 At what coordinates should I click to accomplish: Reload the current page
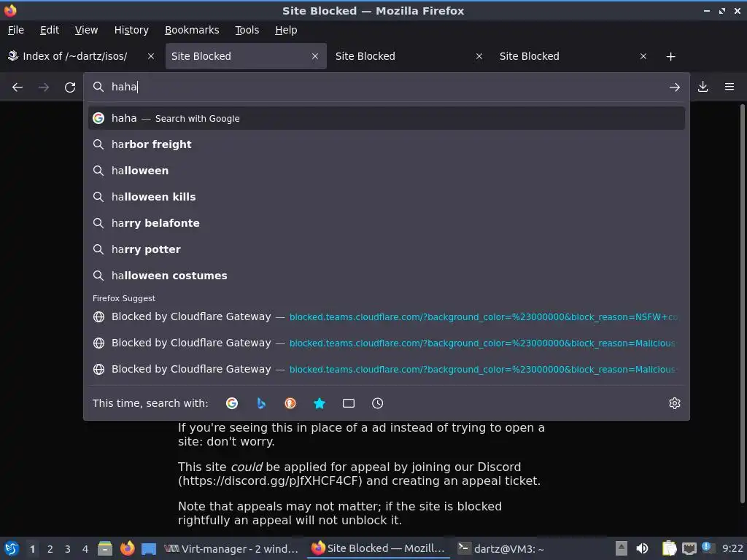pyautogui.click(x=70, y=87)
